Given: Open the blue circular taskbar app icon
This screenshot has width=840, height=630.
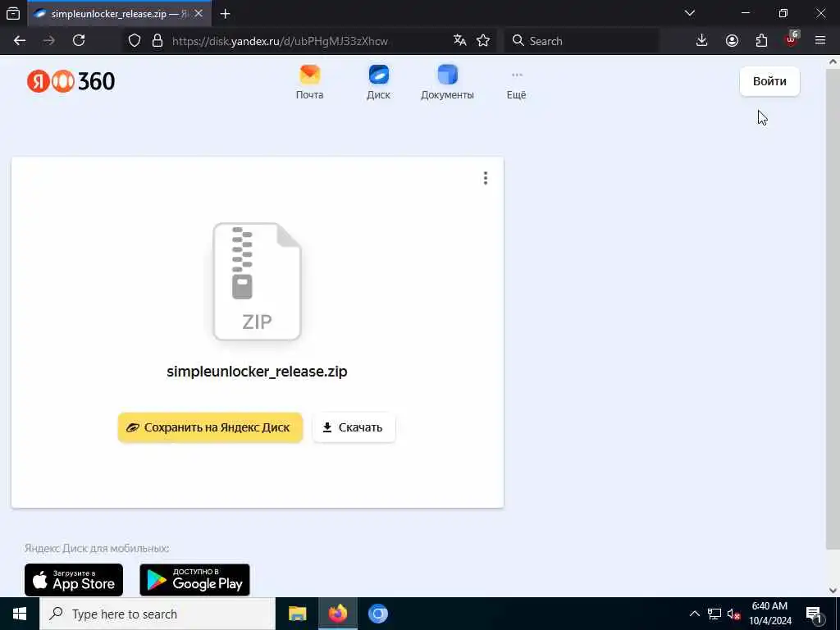Looking at the screenshot, I should [377, 614].
